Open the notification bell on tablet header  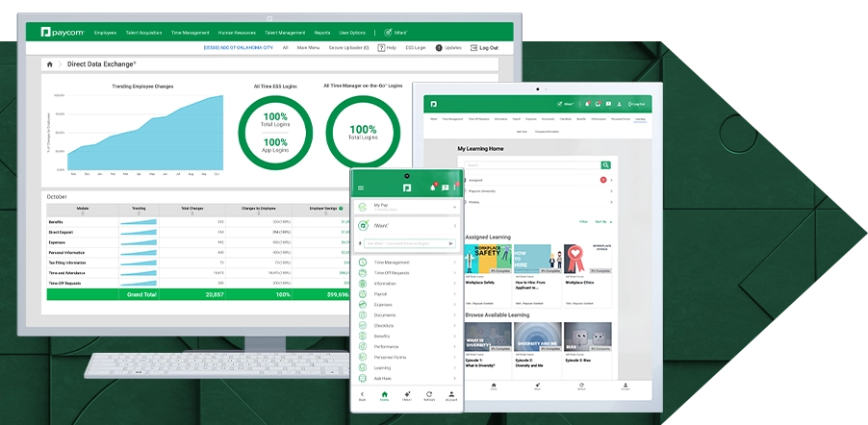click(x=587, y=104)
